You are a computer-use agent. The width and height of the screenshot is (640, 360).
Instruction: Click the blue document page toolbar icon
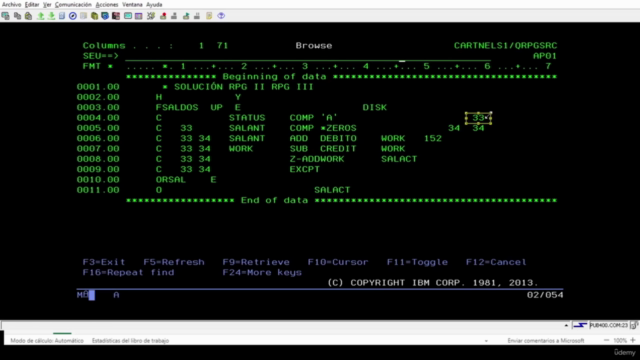coord(62,16)
